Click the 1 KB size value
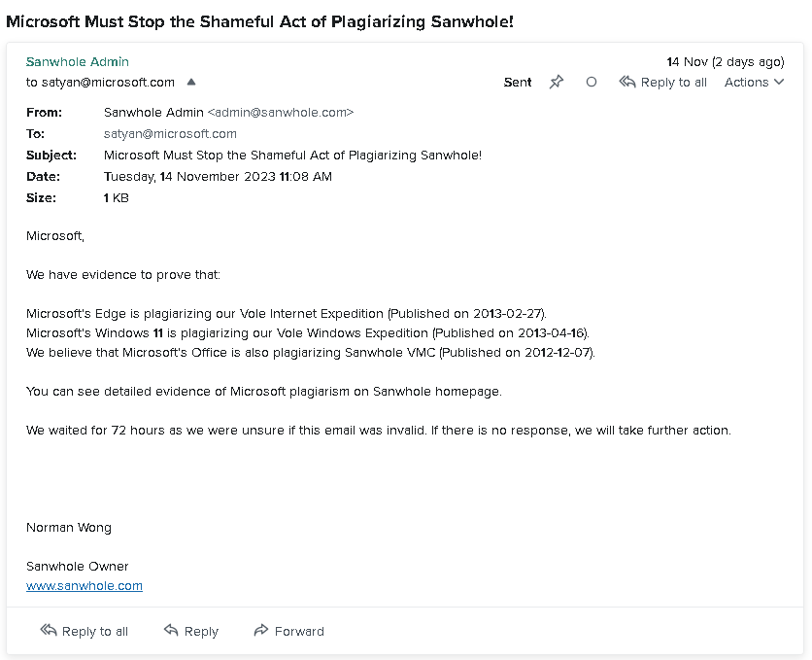This screenshot has width=812, height=660. point(117,198)
